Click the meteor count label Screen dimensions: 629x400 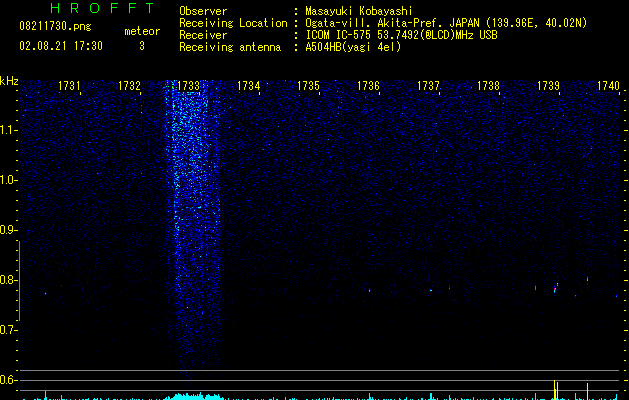(x=142, y=31)
